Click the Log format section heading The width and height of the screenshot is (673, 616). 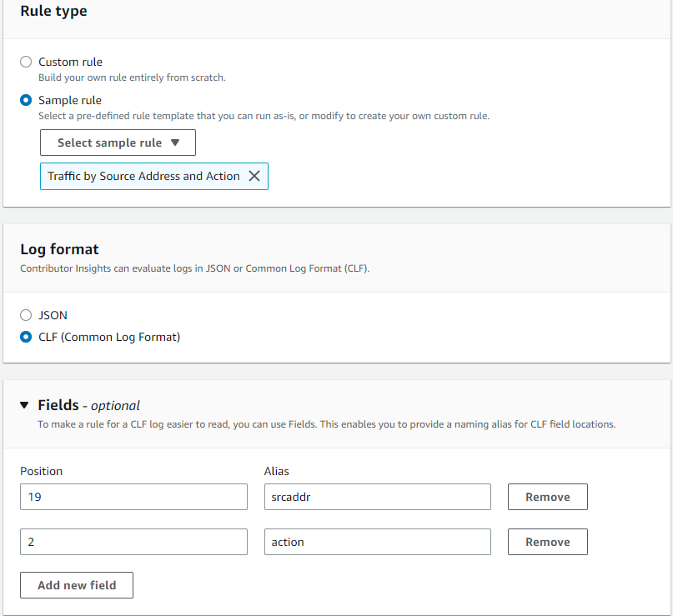coord(59,249)
